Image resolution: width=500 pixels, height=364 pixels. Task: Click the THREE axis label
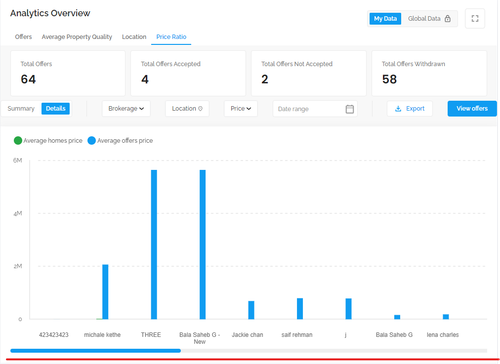(151, 335)
